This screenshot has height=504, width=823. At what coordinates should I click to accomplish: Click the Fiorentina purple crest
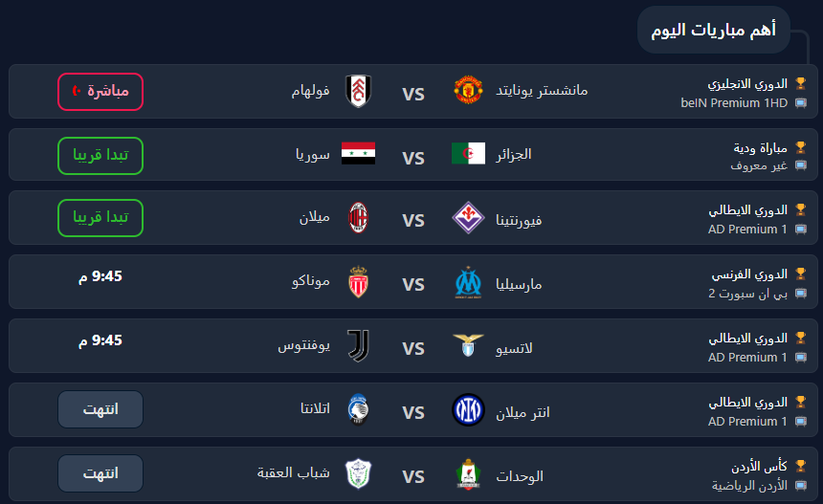tap(468, 218)
